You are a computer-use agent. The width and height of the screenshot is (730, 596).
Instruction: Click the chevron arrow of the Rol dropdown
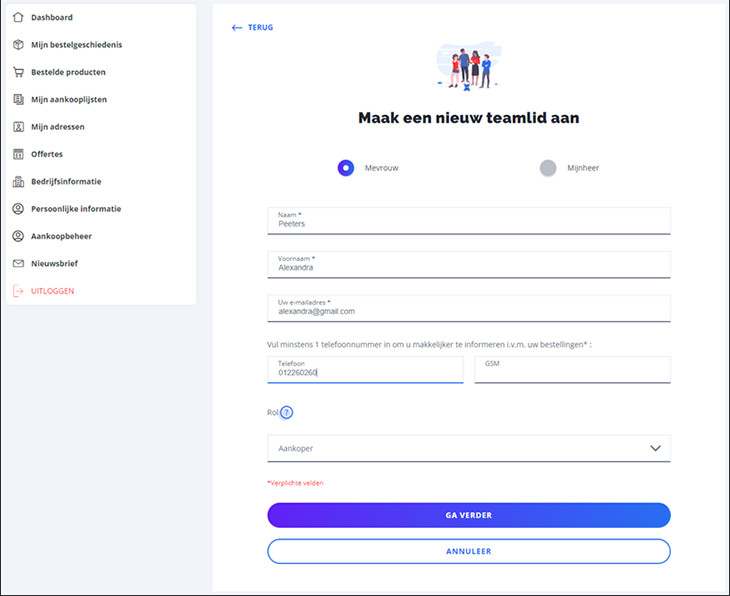pos(656,448)
